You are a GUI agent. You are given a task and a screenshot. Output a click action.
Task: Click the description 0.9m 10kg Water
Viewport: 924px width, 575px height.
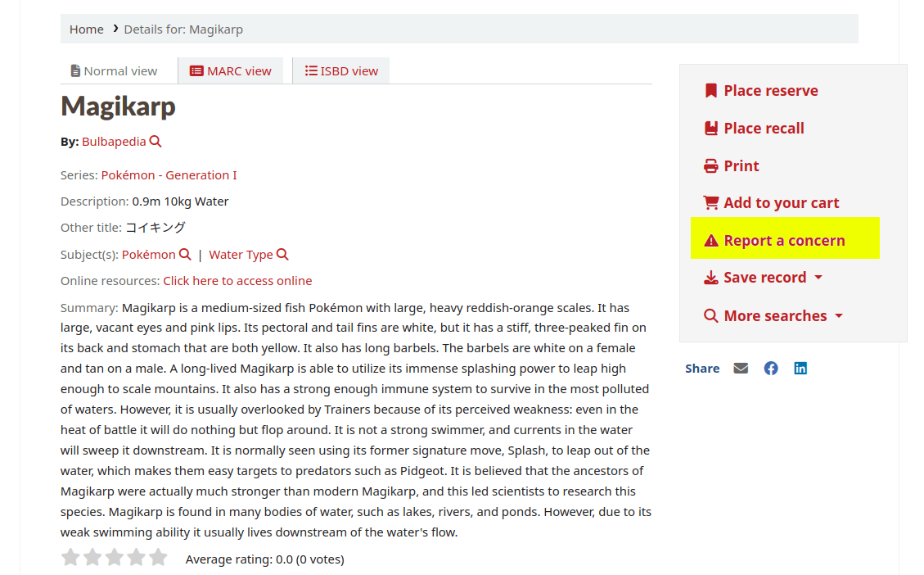(x=180, y=201)
